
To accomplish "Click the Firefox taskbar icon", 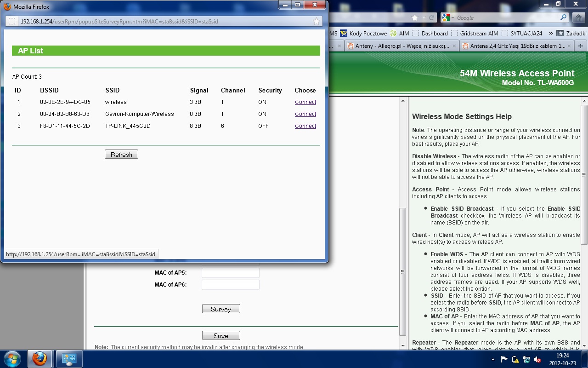I will [x=40, y=358].
